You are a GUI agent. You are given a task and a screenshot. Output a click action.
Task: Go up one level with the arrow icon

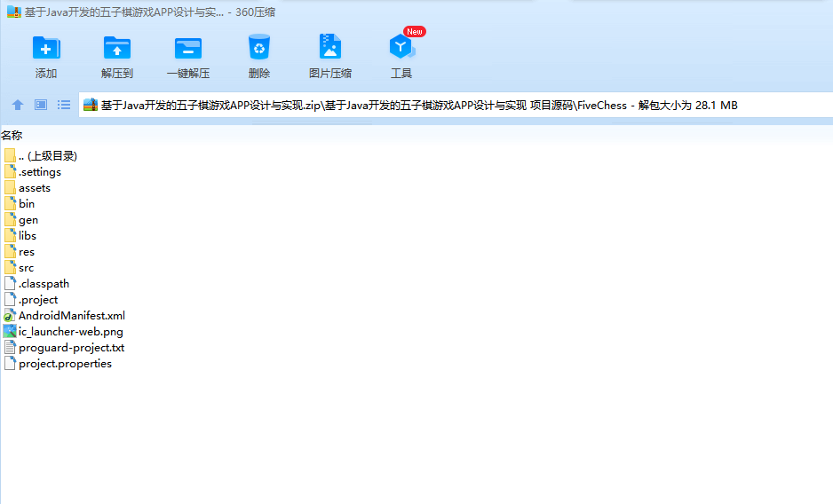point(18,106)
